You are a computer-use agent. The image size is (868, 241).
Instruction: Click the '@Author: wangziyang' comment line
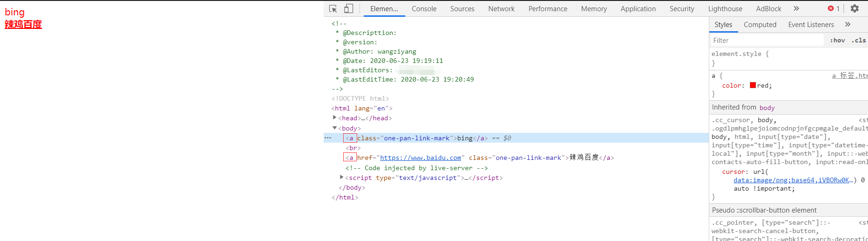[x=375, y=51]
